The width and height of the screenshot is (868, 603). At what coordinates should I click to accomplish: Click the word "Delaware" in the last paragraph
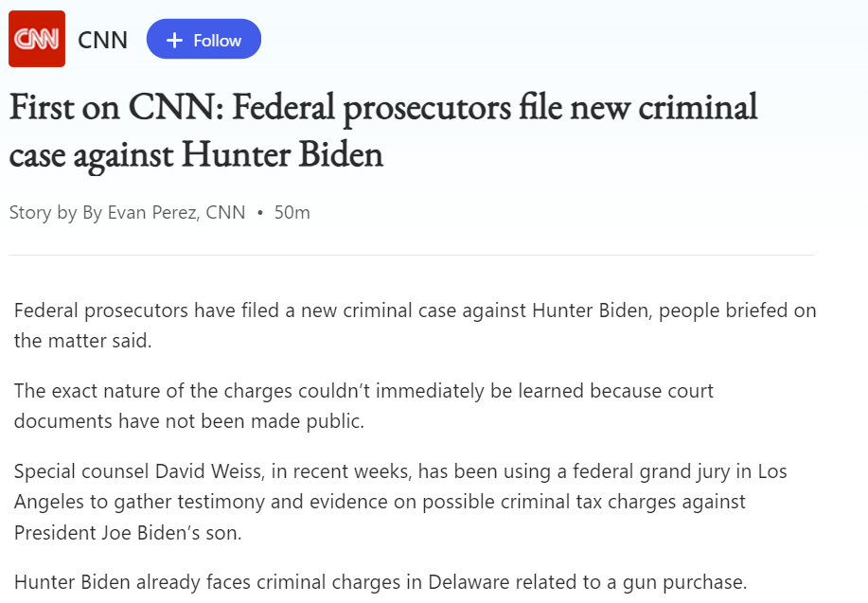pyautogui.click(x=465, y=582)
